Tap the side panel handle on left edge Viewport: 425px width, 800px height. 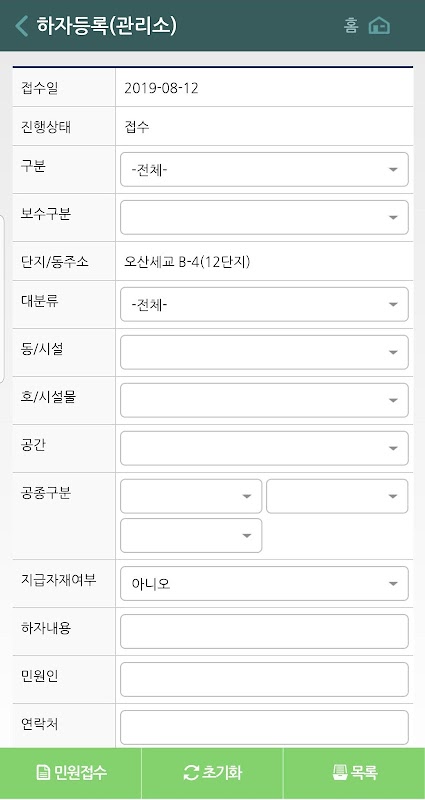(2, 298)
